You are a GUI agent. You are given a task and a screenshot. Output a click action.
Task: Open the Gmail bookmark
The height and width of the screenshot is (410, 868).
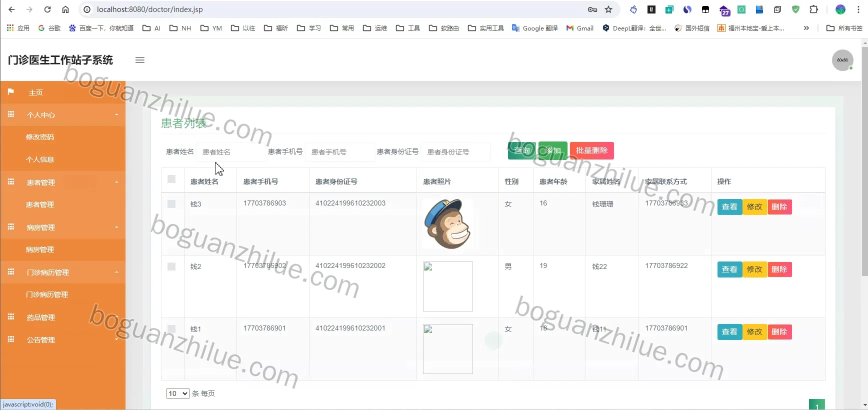point(580,28)
